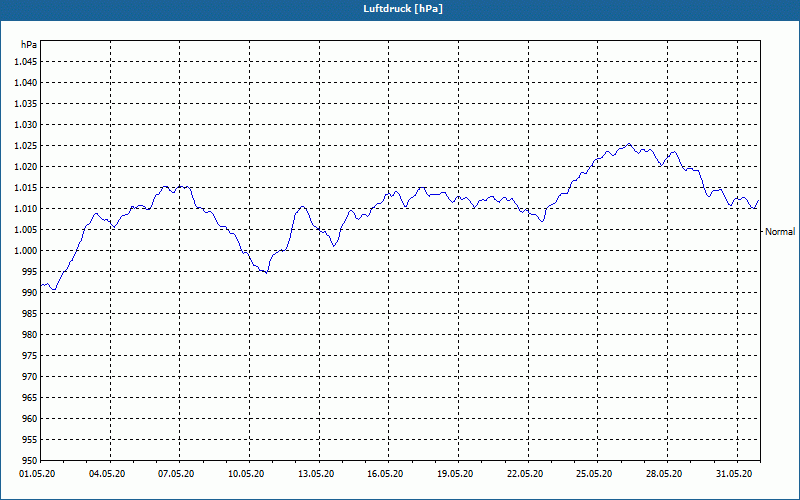Click the 10.05.20 date label
Viewport: 800px width, 500px height.
point(246,474)
